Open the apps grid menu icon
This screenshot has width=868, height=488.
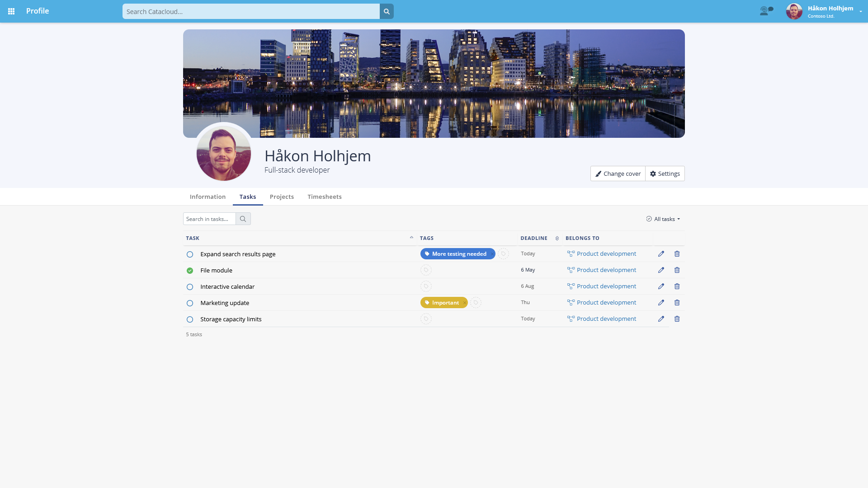pos(11,11)
